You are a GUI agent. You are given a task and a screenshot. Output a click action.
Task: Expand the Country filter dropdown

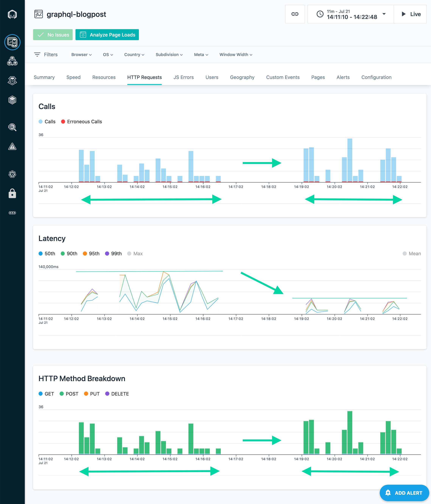click(x=134, y=55)
